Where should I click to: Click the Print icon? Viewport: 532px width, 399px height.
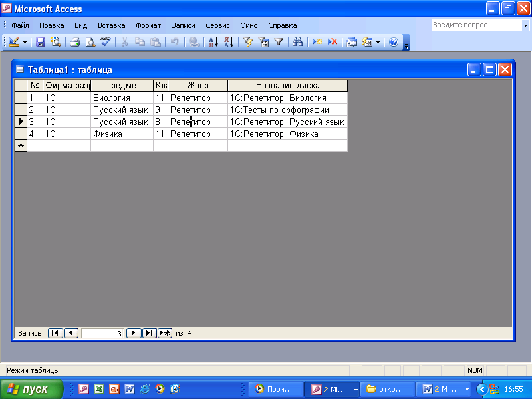(x=74, y=42)
